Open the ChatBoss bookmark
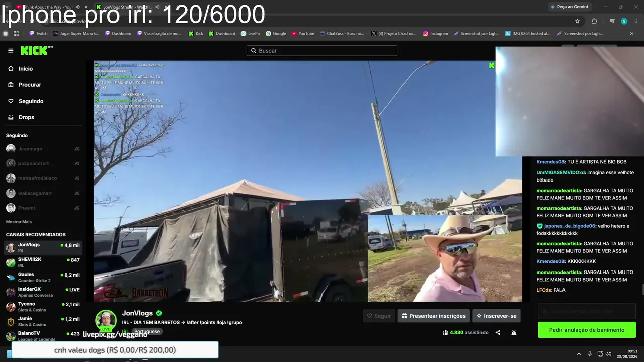The height and width of the screenshot is (362, 644). coord(342,34)
